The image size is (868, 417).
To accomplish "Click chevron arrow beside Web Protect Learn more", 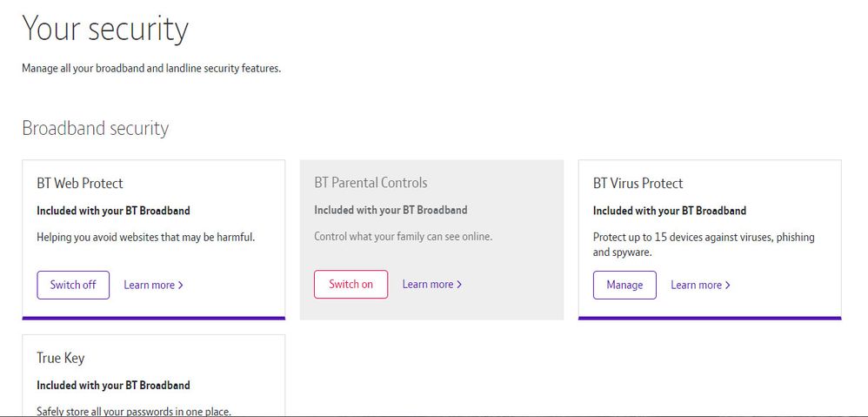I will tap(181, 285).
